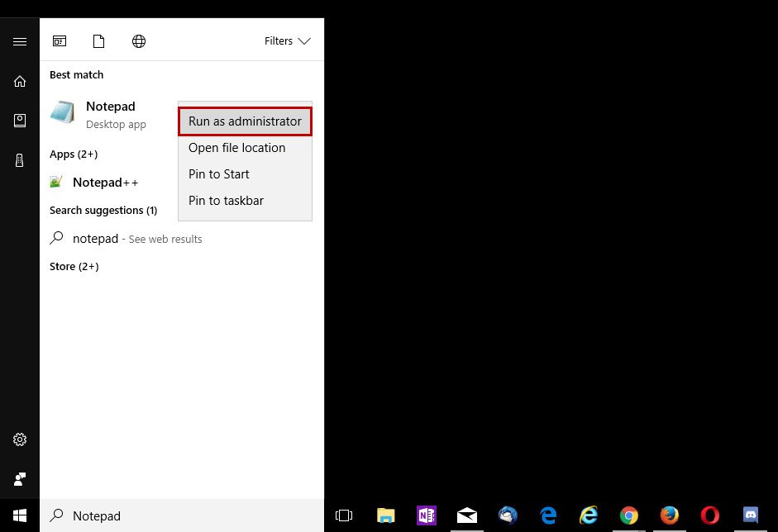Click the search box magnifier icon

pyautogui.click(x=56, y=515)
